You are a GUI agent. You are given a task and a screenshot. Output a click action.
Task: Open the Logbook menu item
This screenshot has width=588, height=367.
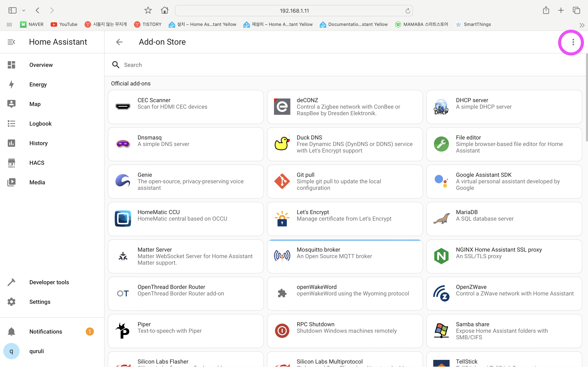[40, 124]
